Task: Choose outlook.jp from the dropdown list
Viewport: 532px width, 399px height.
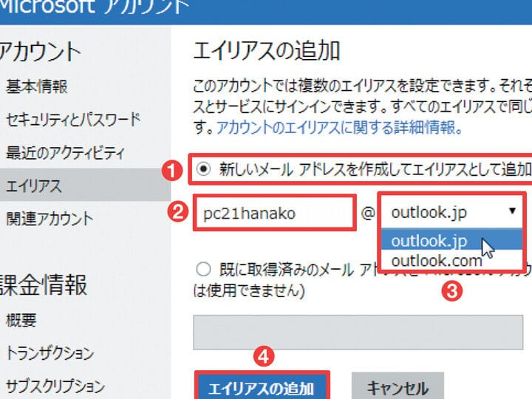Action: [x=451, y=239]
